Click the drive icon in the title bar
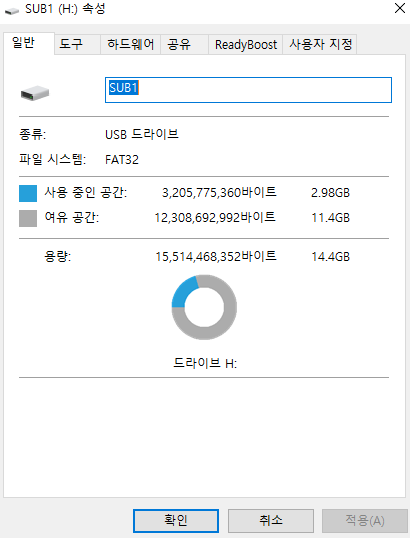The height and width of the screenshot is (538, 410). (x=12, y=11)
